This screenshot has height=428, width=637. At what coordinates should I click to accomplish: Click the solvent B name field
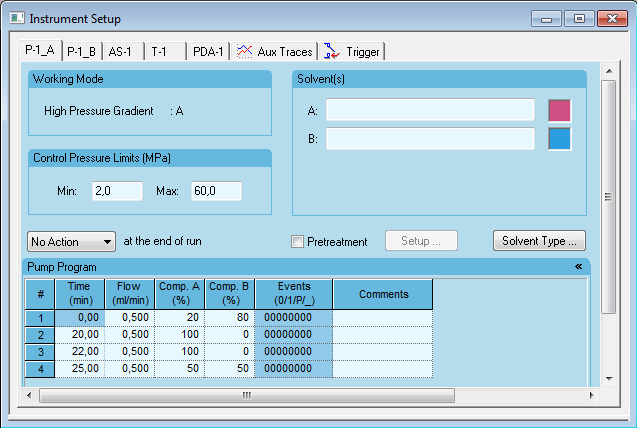(x=430, y=139)
